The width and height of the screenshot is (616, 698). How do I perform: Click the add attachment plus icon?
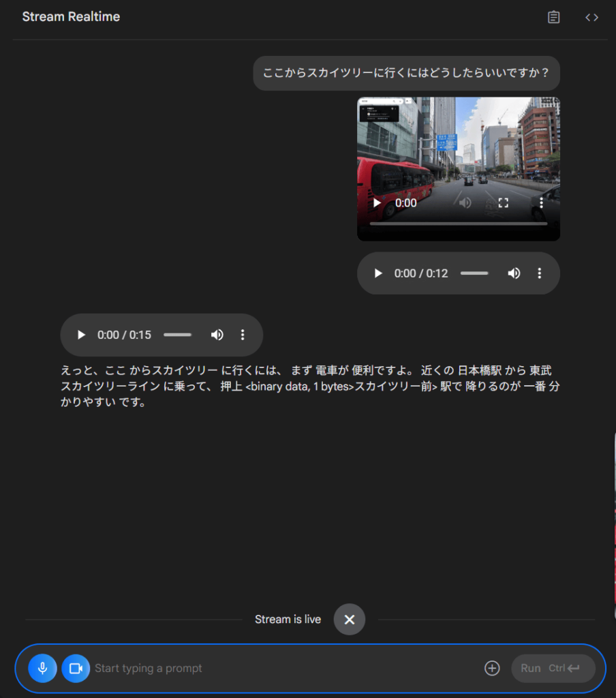[492, 668]
